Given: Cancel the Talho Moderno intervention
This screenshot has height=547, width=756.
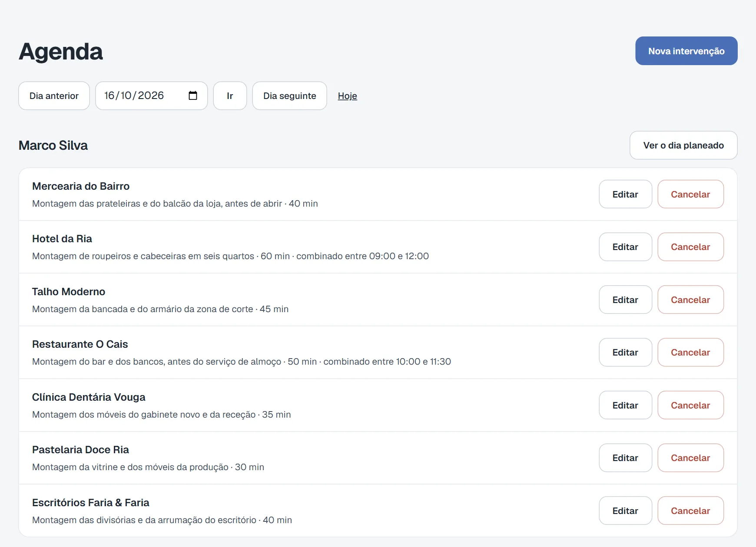Looking at the screenshot, I should (690, 300).
